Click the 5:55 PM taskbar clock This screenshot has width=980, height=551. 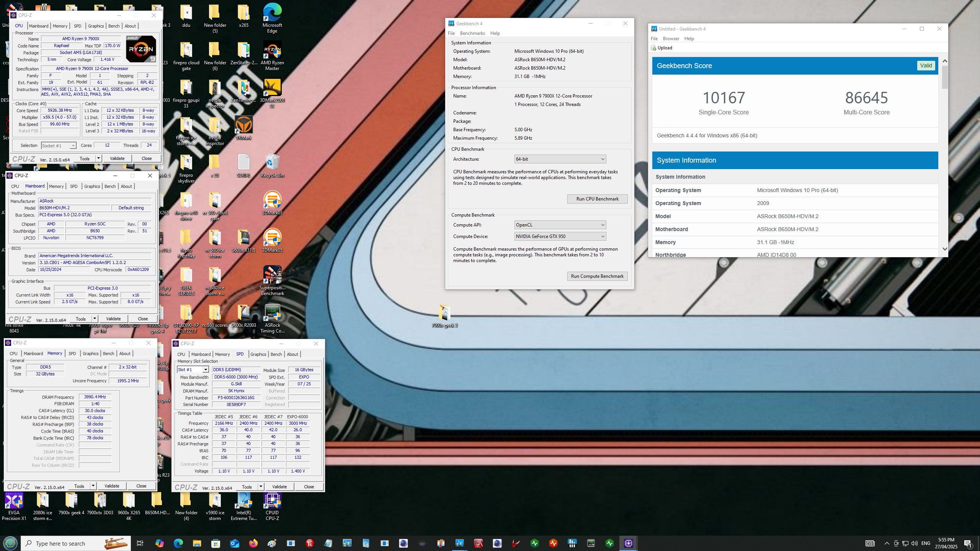click(946, 543)
